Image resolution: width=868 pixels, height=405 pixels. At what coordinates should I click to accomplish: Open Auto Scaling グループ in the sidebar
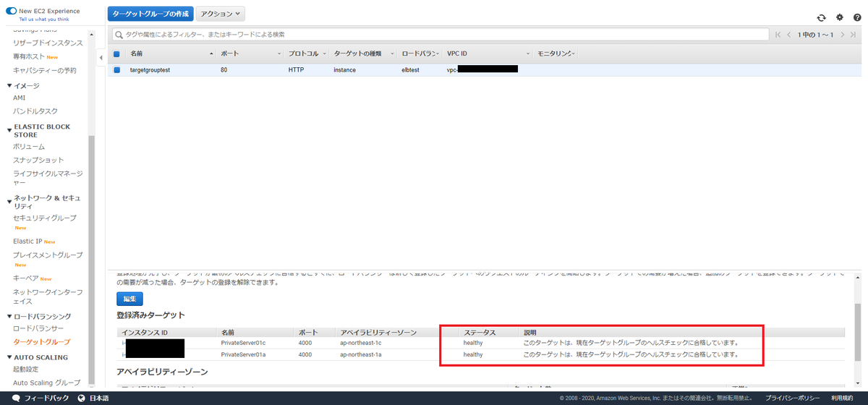pos(47,383)
